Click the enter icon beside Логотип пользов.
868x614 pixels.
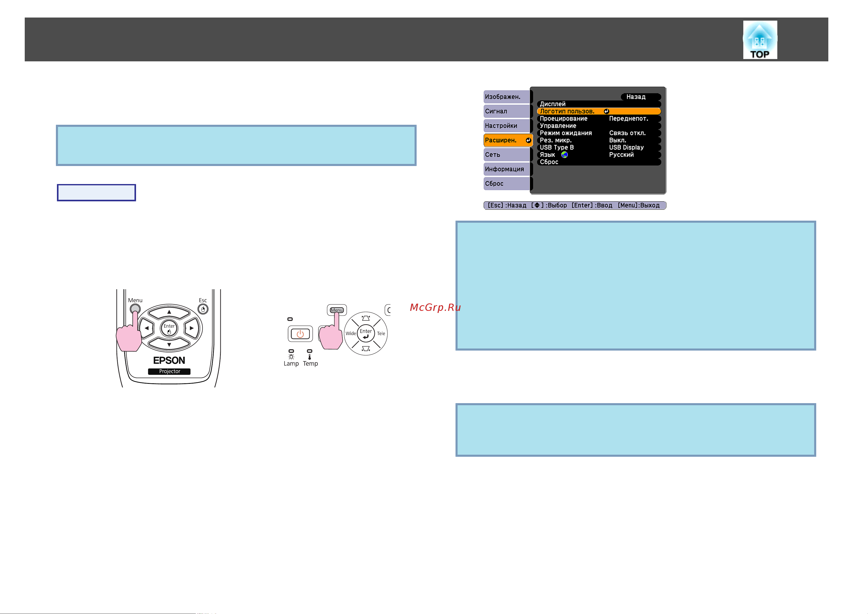606,111
